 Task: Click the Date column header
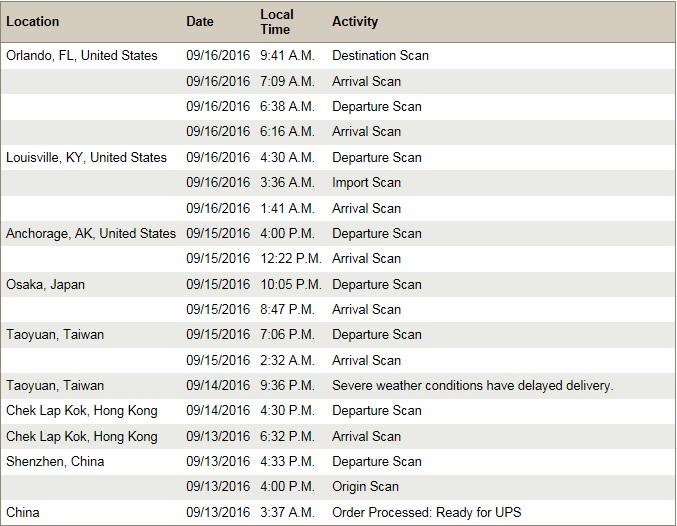pos(199,22)
